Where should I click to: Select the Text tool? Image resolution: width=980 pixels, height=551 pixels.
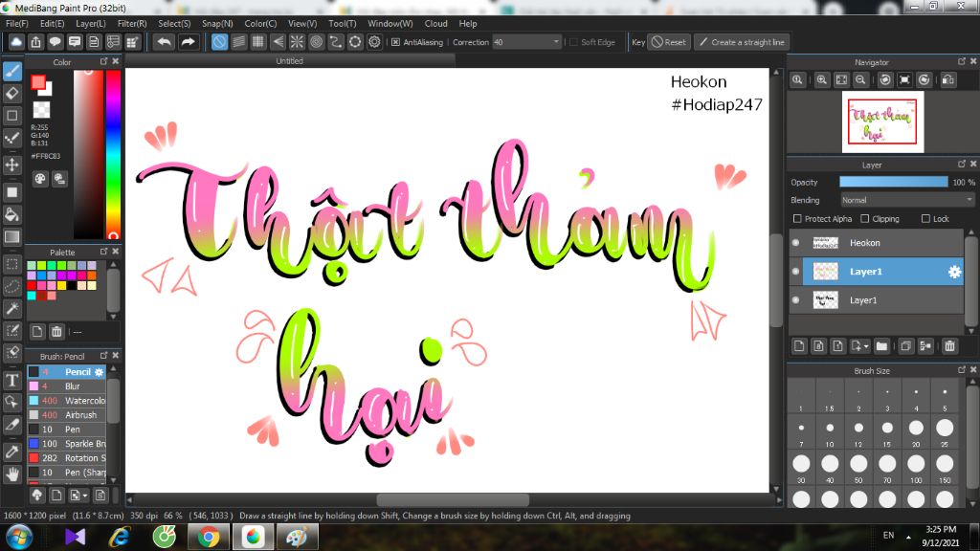(11, 380)
